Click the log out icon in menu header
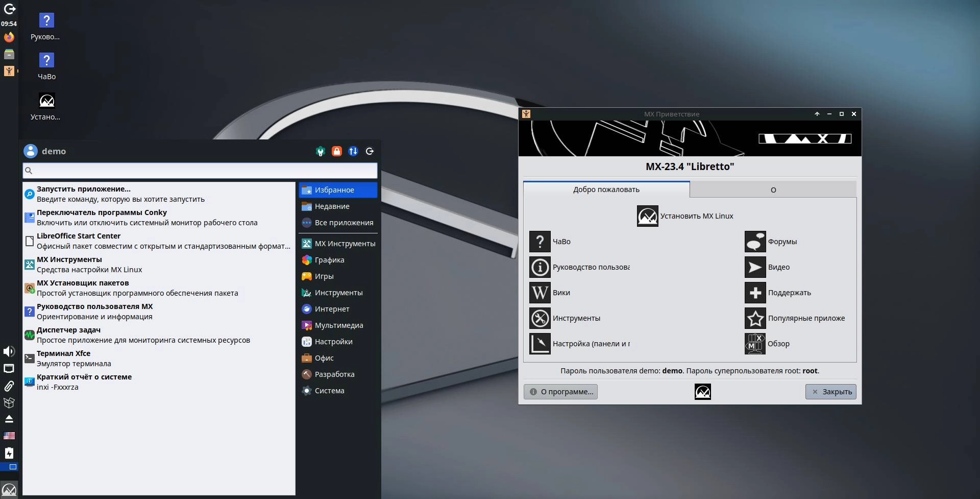Image resolution: width=980 pixels, height=499 pixels. point(370,151)
